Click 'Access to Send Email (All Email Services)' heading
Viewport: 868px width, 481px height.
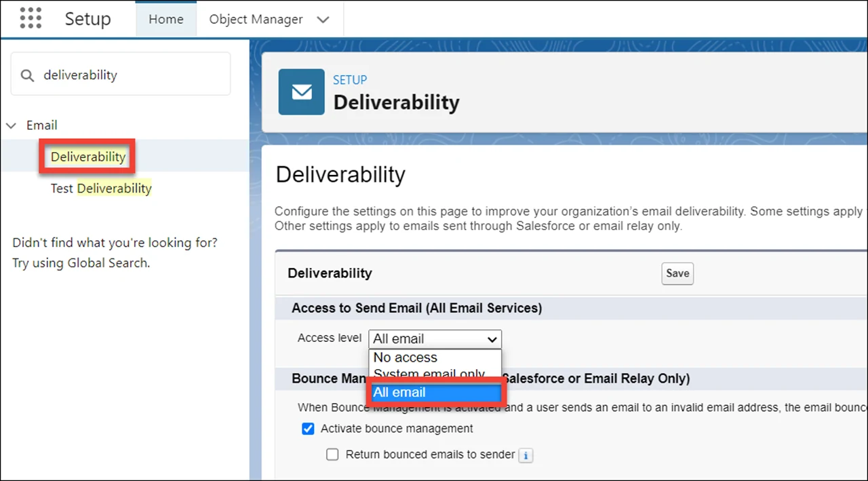tap(417, 308)
